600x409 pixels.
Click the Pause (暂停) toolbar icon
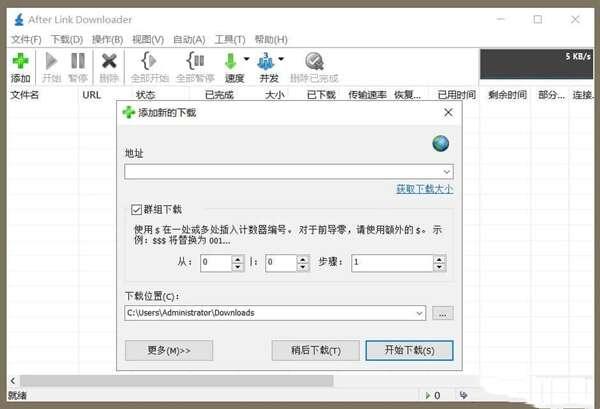[x=78, y=62]
